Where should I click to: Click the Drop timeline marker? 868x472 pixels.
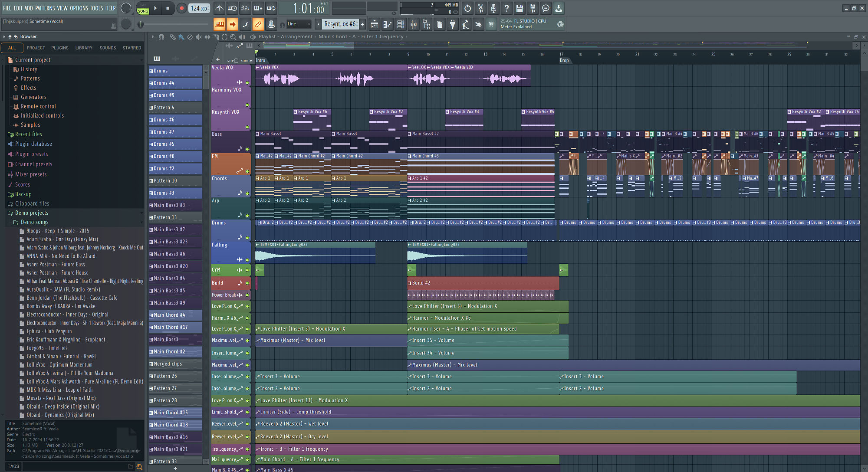(564, 60)
